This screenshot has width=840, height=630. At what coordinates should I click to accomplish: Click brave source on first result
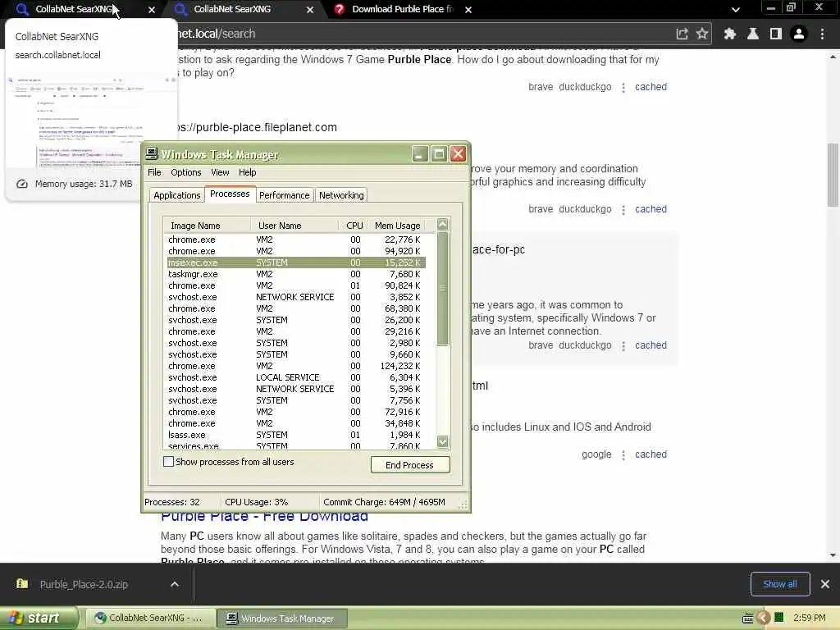pos(540,87)
